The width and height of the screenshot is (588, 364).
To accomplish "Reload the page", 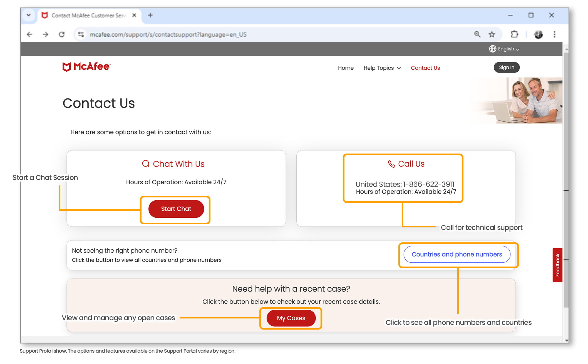I will pos(62,34).
